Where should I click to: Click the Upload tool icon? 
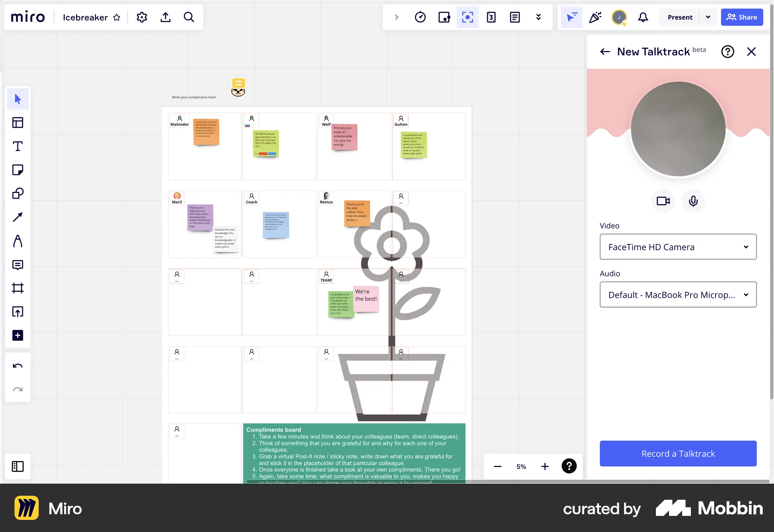[17, 312]
